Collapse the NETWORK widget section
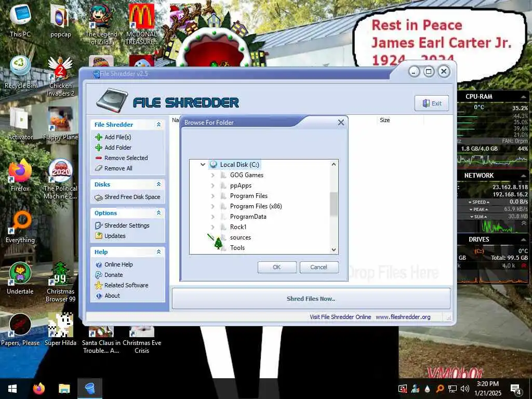 (523, 176)
